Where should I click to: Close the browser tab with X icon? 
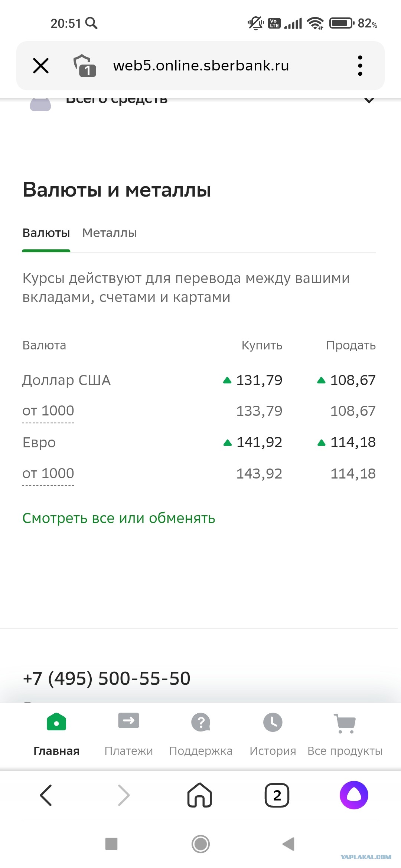coord(41,66)
